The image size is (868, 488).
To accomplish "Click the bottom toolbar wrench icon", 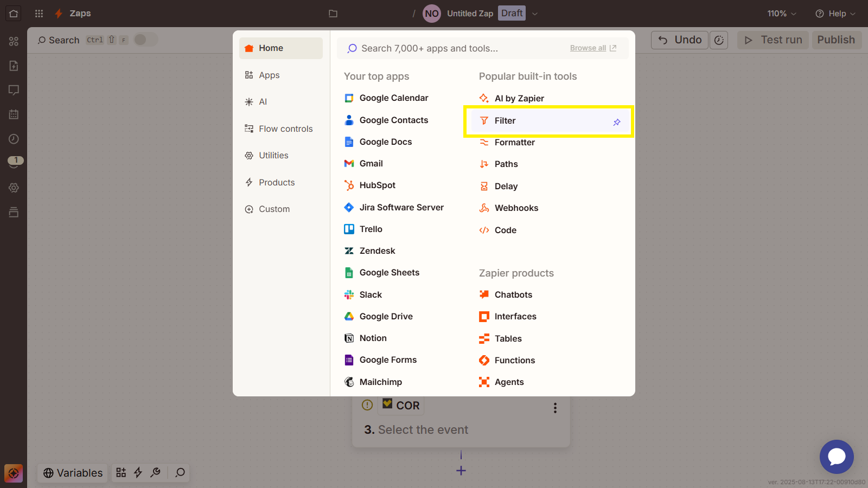I will click(155, 473).
